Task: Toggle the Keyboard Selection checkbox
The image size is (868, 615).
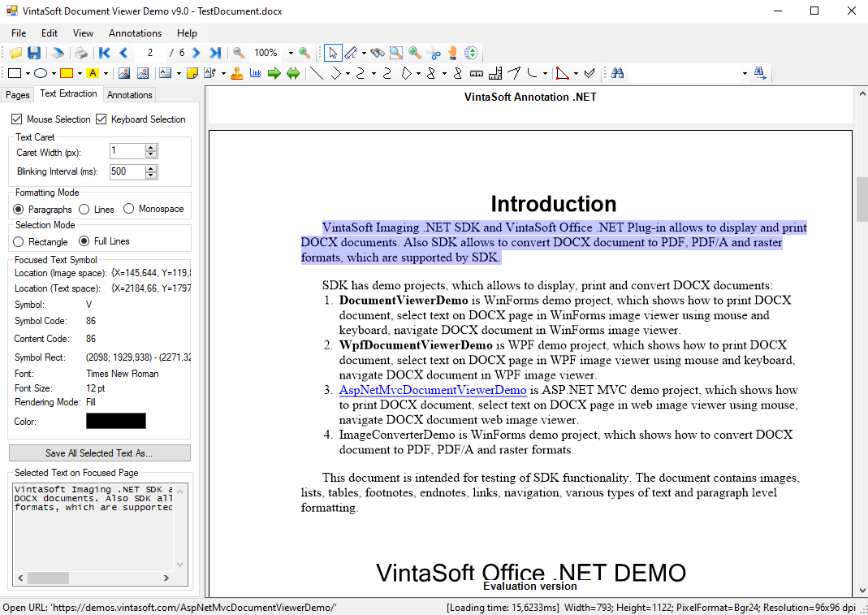Action: [101, 119]
